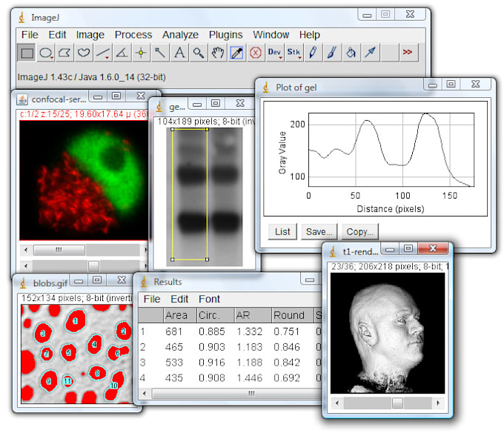Select the Polygon selection tool
Image resolution: width=504 pixels, height=433 pixels.
[x=64, y=53]
